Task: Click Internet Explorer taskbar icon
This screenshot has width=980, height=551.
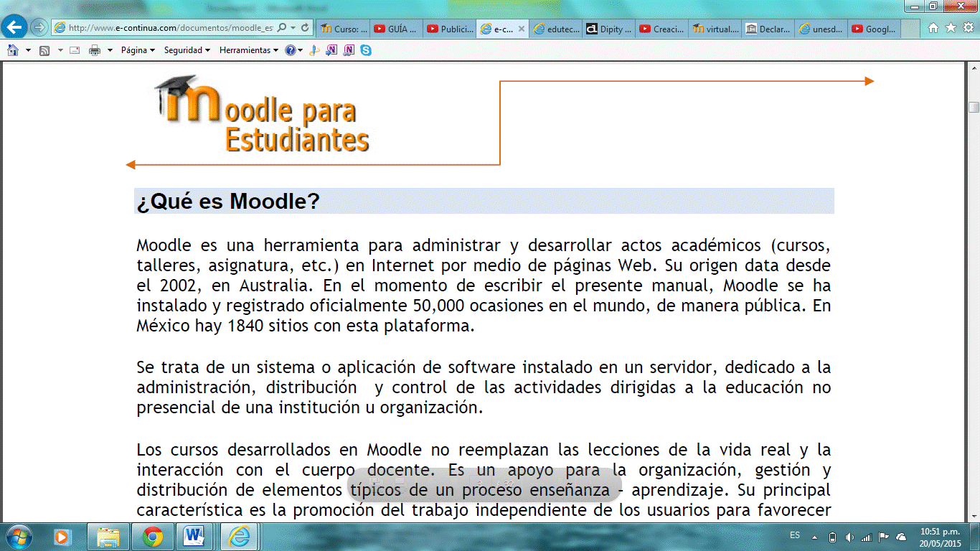Action: point(238,537)
